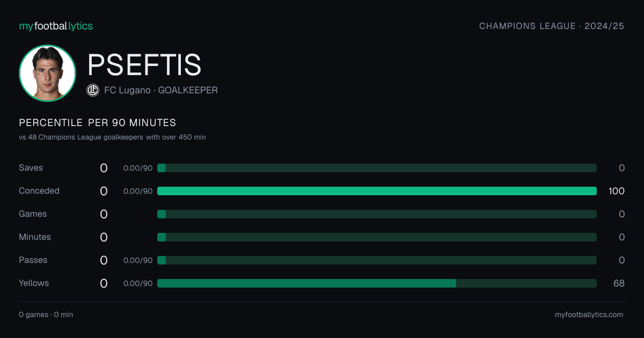Select the Saves stat label
This screenshot has height=338, width=644.
click(31, 168)
